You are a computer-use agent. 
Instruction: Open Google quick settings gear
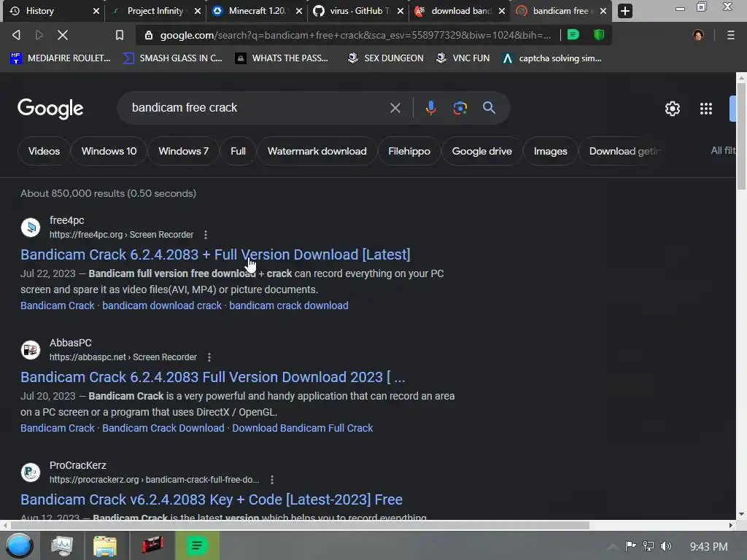[672, 109]
